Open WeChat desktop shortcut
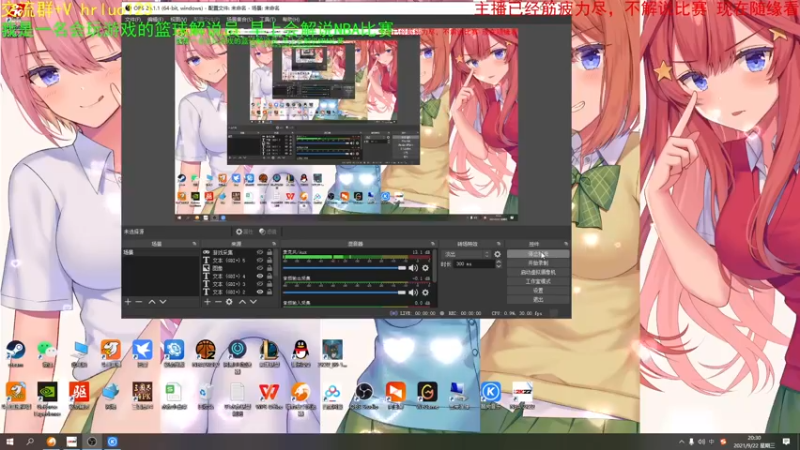Viewport: 800px width, 450px height. point(47,354)
